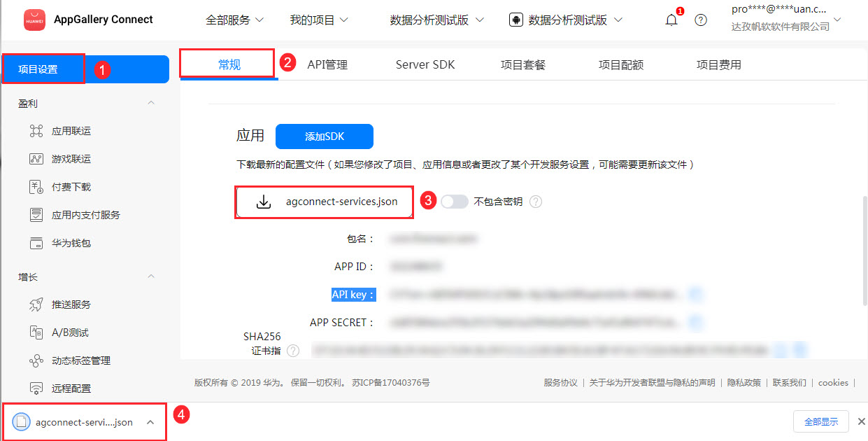Open download options chevron for agconnect-servi....json
Screen dimensions: 868x441
click(x=150, y=422)
